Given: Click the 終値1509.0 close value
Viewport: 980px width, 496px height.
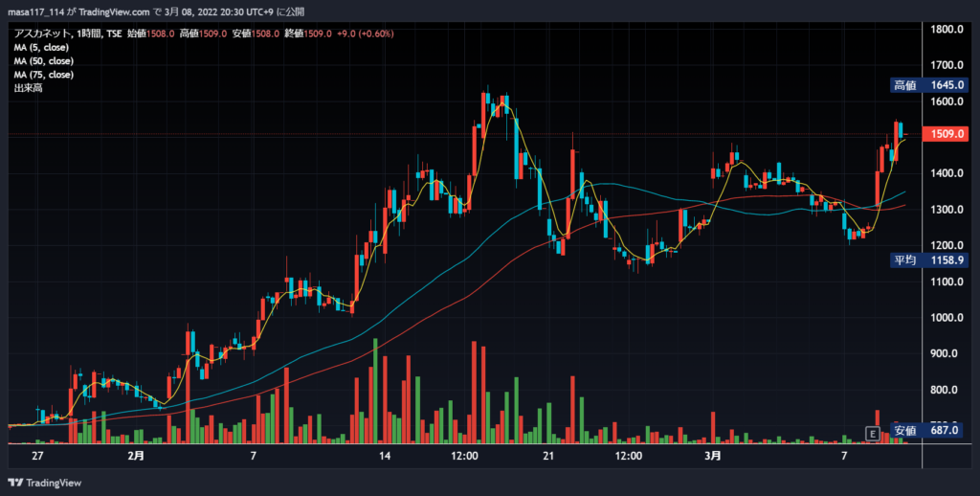Looking at the screenshot, I should click(308, 34).
